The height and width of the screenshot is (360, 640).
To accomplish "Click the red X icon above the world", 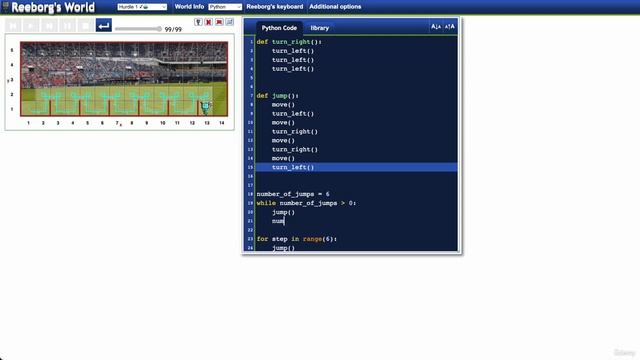I will 209,22.
